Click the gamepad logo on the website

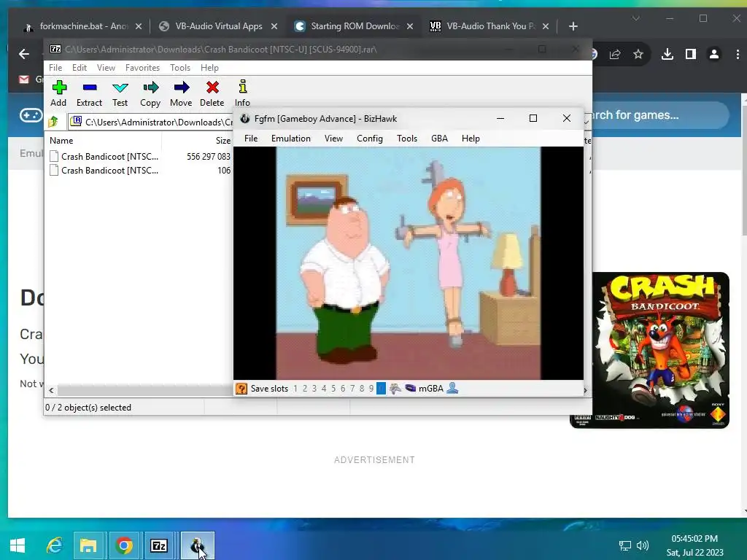[x=31, y=115]
